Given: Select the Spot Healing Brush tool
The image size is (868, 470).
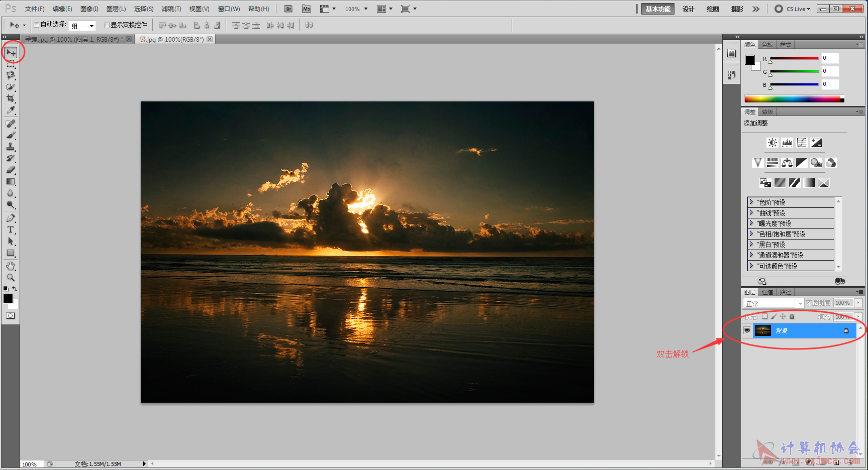Looking at the screenshot, I should (x=11, y=124).
